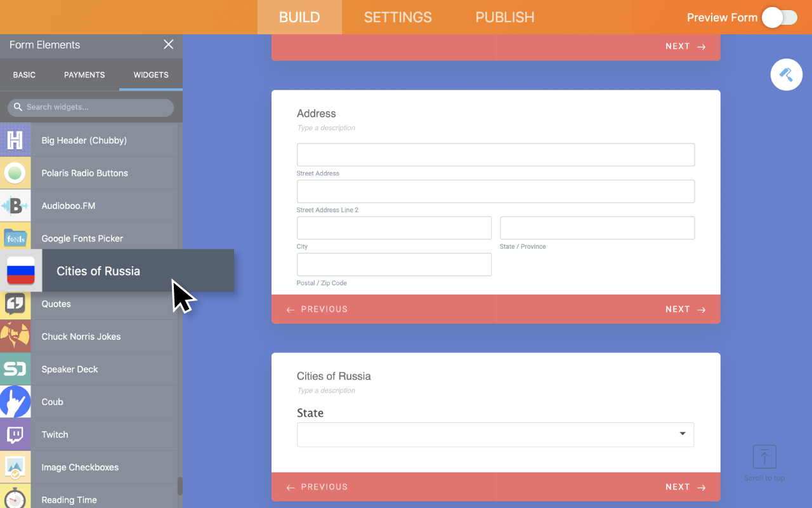Open the SETTINGS menu

point(398,17)
